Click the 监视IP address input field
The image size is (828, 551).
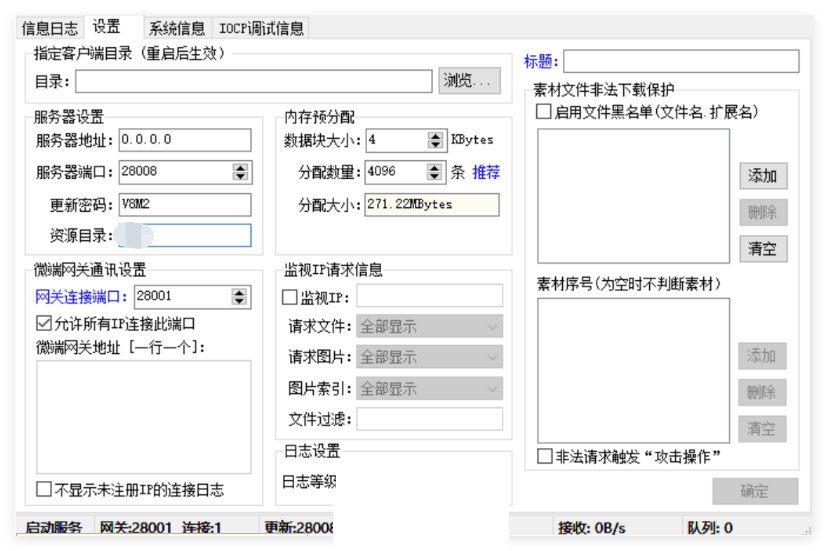(429, 296)
